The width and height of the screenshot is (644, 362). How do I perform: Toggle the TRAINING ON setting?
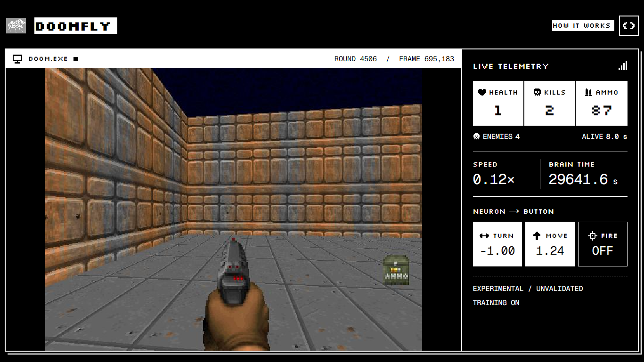click(496, 303)
